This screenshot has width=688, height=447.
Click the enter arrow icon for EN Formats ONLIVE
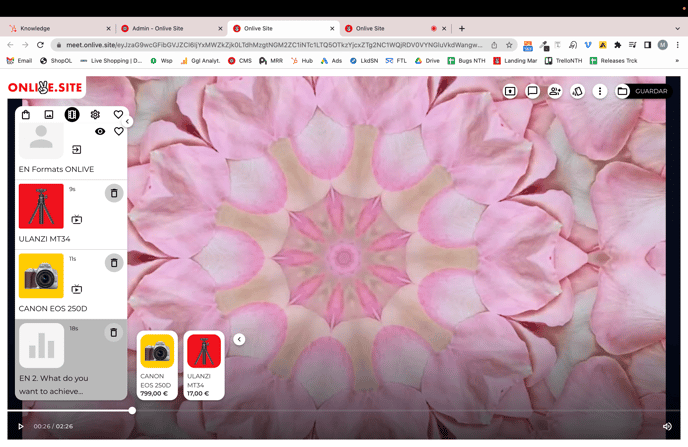pos(76,150)
